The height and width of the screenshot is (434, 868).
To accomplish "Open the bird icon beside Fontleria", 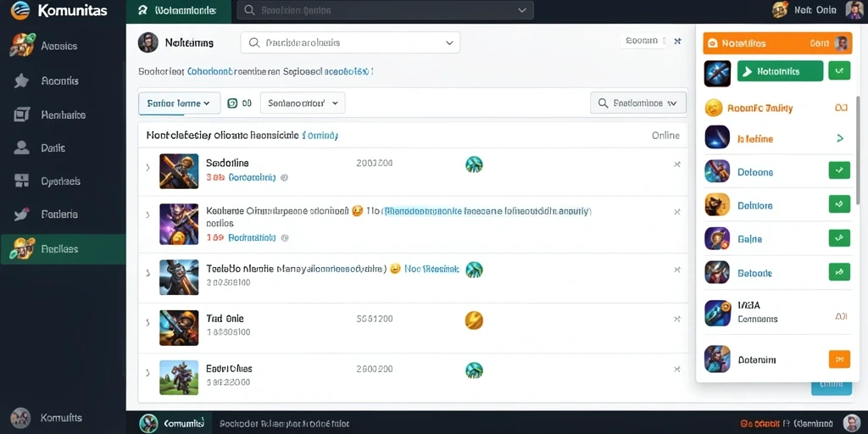I will (x=21, y=214).
